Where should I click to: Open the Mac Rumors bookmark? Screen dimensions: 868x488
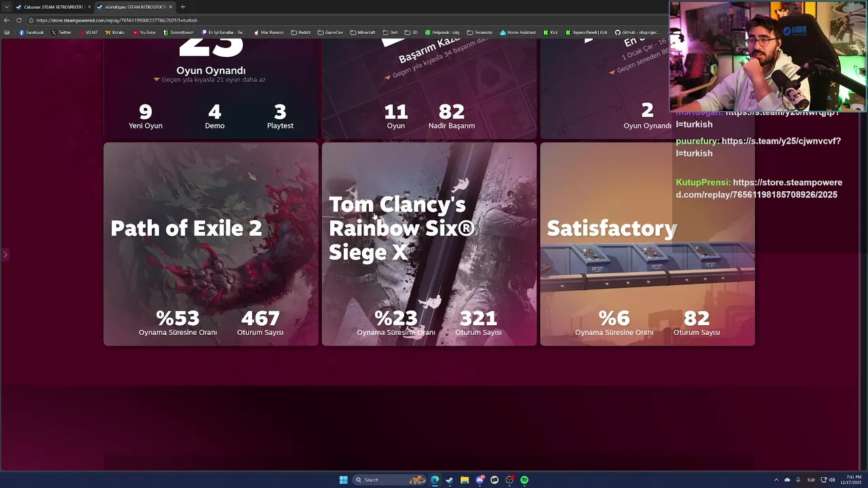(269, 33)
